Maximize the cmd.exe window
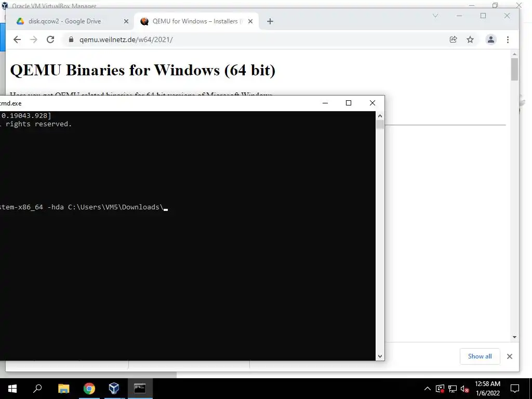The image size is (532, 399). tap(349, 103)
